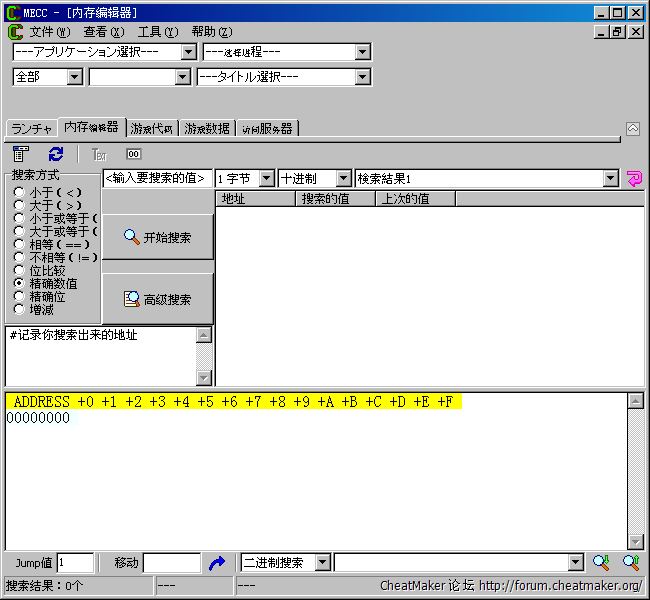The image size is (650, 600).
Task: Select the 相等 ( == ) radio option
Action: click(x=19, y=245)
